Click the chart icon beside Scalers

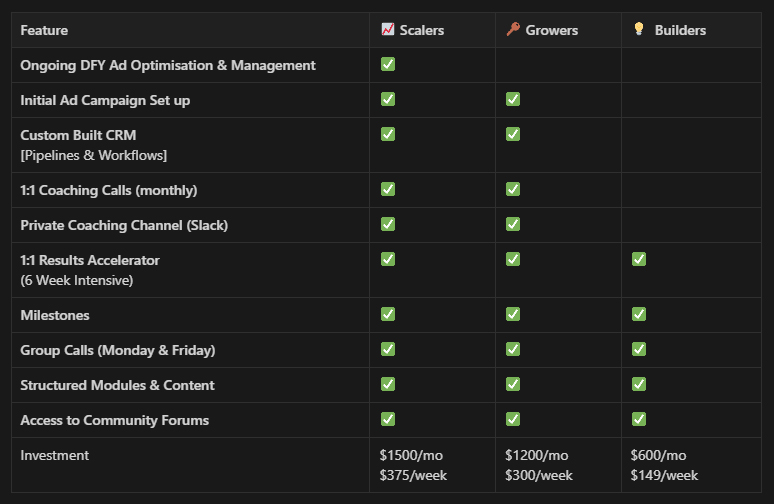point(387,30)
